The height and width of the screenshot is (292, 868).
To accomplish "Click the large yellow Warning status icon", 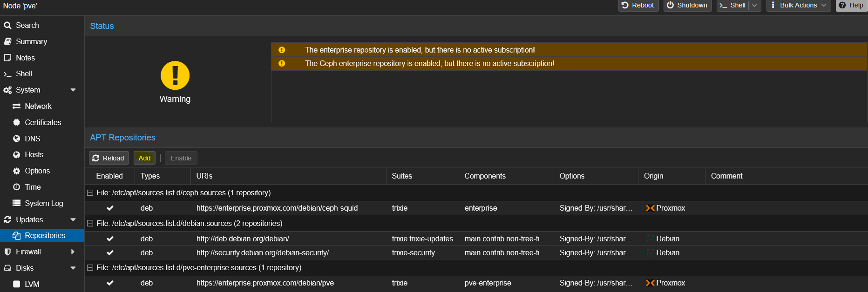I will point(175,75).
